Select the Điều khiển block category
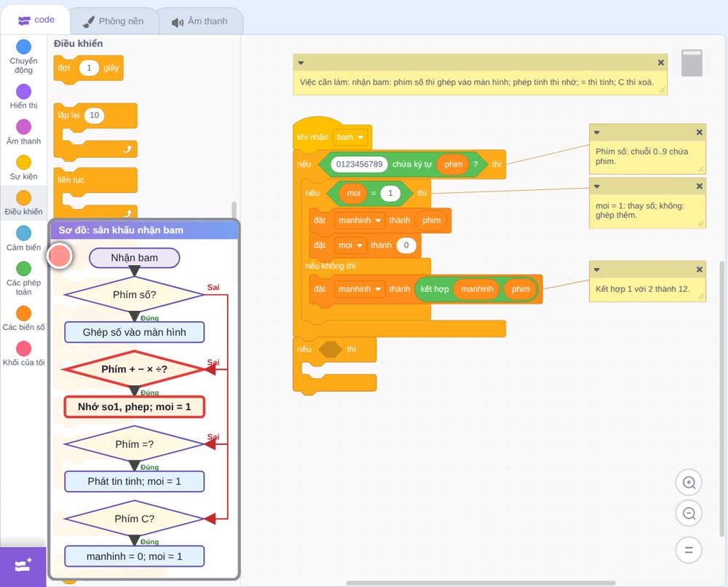 pyautogui.click(x=23, y=203)
